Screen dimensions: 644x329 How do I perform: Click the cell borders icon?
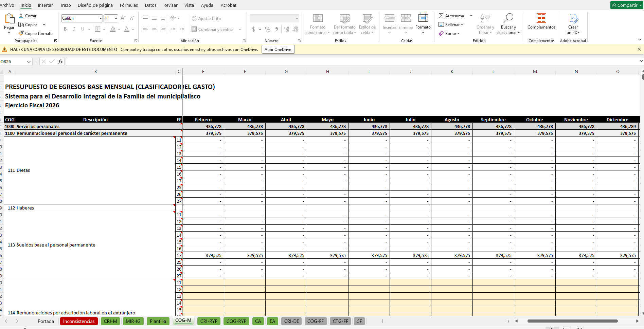pos(97,29)
